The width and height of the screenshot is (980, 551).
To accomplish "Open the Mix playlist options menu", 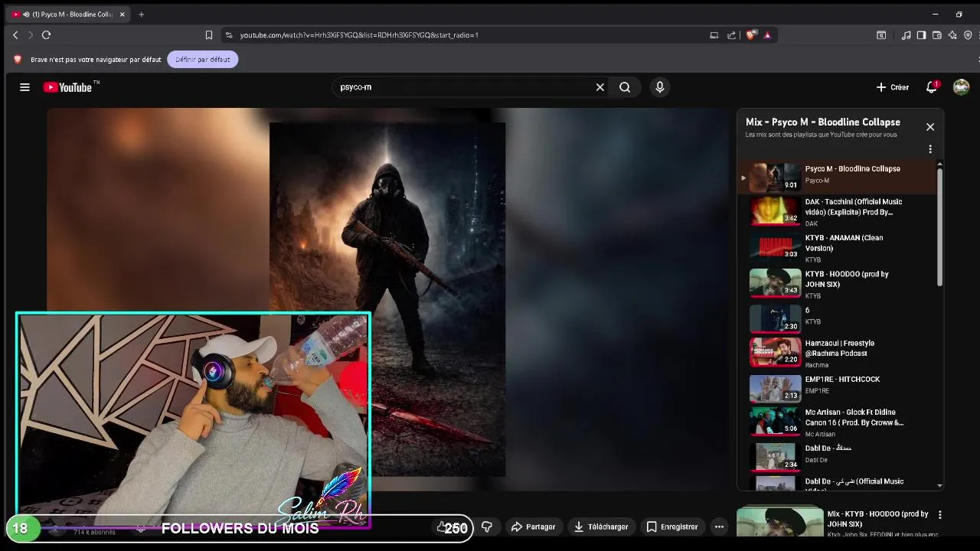I will click(930, 149).
